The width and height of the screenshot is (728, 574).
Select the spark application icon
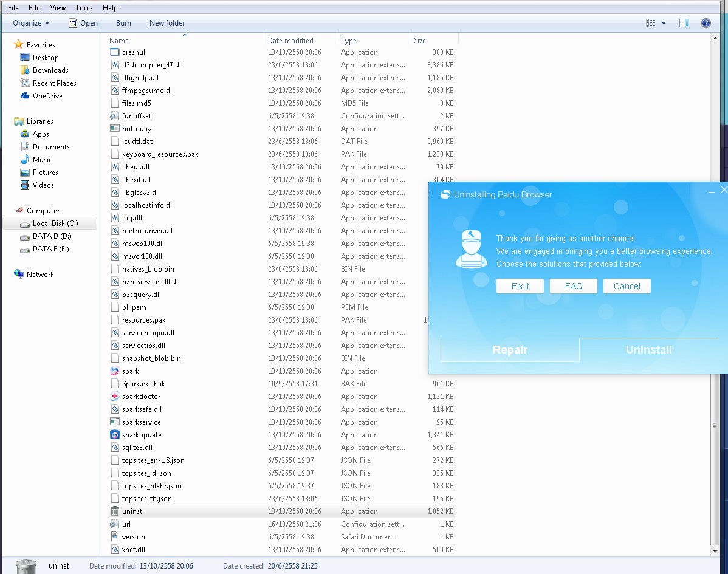tap(115, 371)
